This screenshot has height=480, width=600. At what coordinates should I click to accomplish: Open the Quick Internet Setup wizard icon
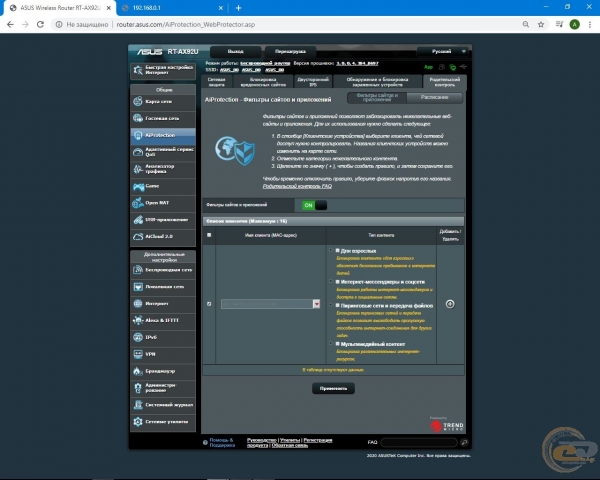[138, 70]
